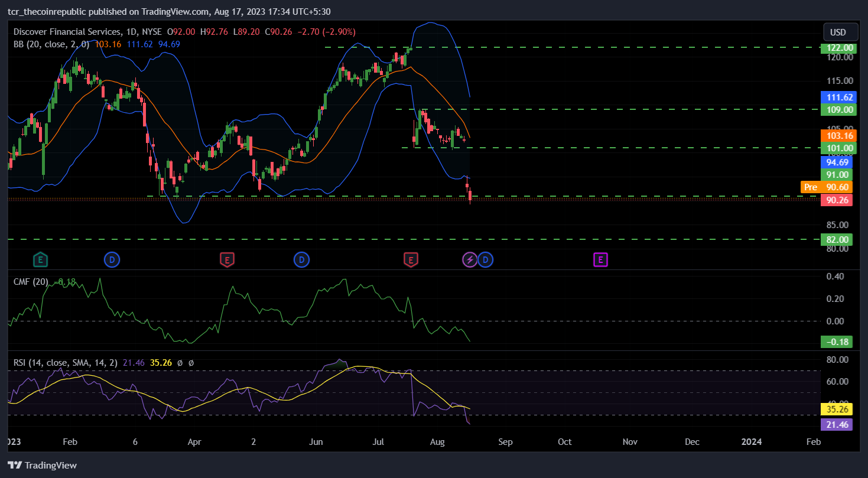868x478 pixels.
Task: Click the 1D interval in the legend
Action: click(x=132, y=32)
